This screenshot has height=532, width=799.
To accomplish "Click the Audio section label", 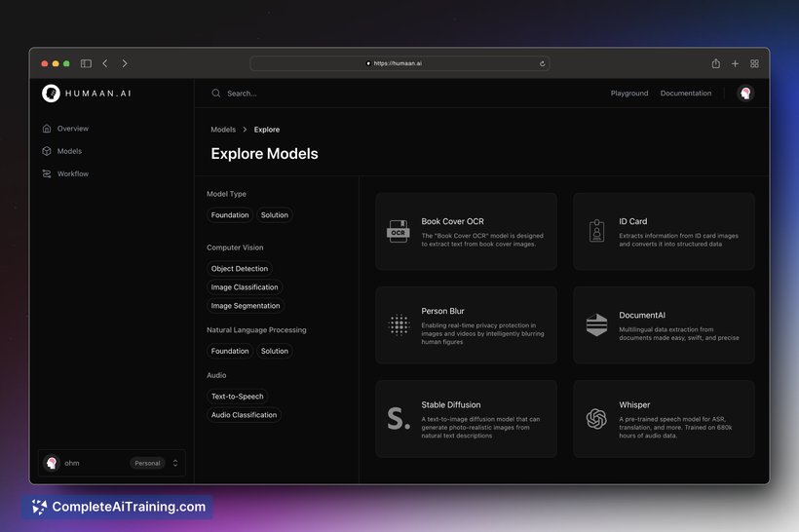I will 216,375.
